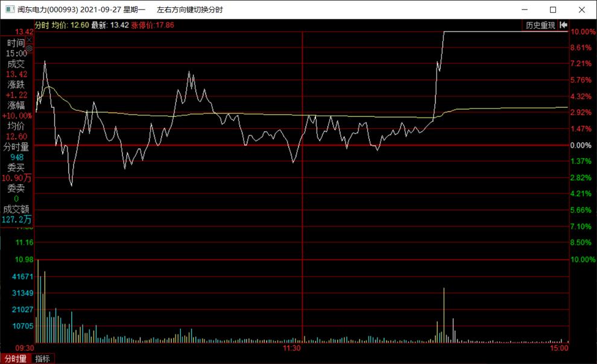Click the 4.32% right axis label
597x364 pixels.
coord(581,96)
